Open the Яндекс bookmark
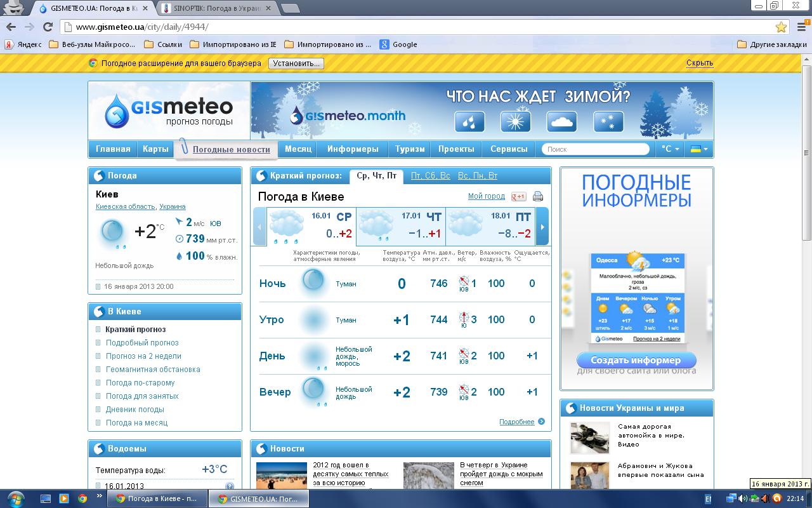 23,44
